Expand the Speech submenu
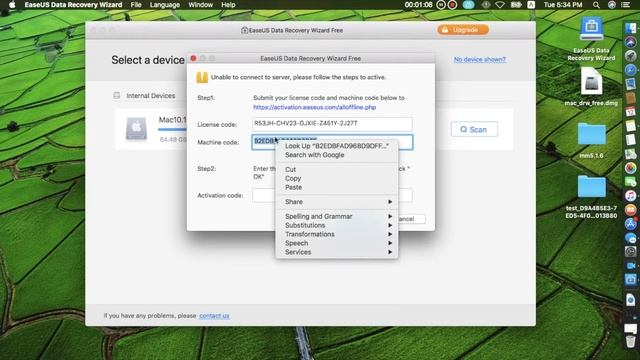Image resolution: width=640 pixels, height=360 pixels. (337, 243)
